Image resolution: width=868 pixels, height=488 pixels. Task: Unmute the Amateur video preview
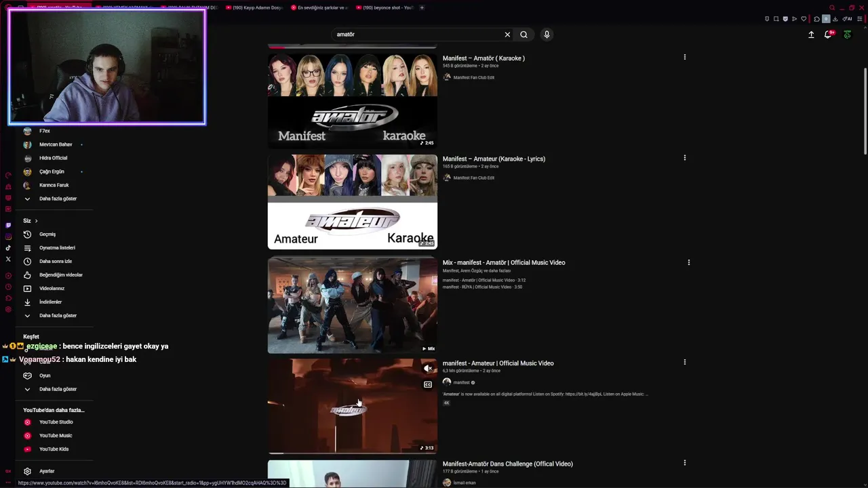(x=428, y=369)
